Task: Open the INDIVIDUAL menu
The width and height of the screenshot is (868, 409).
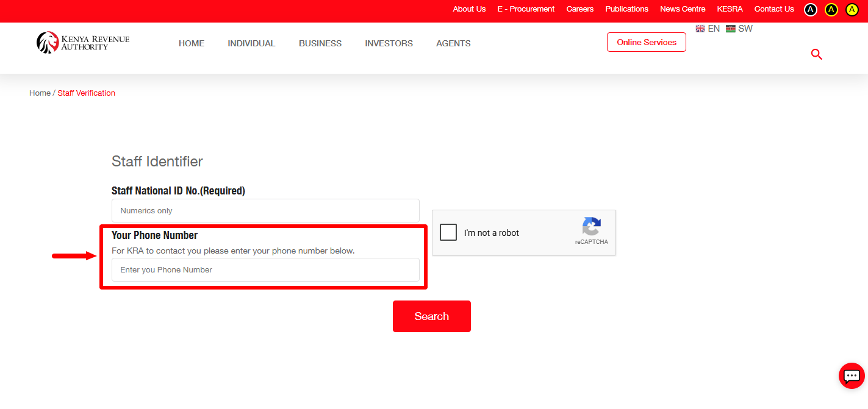Action: tap(251, 43)
